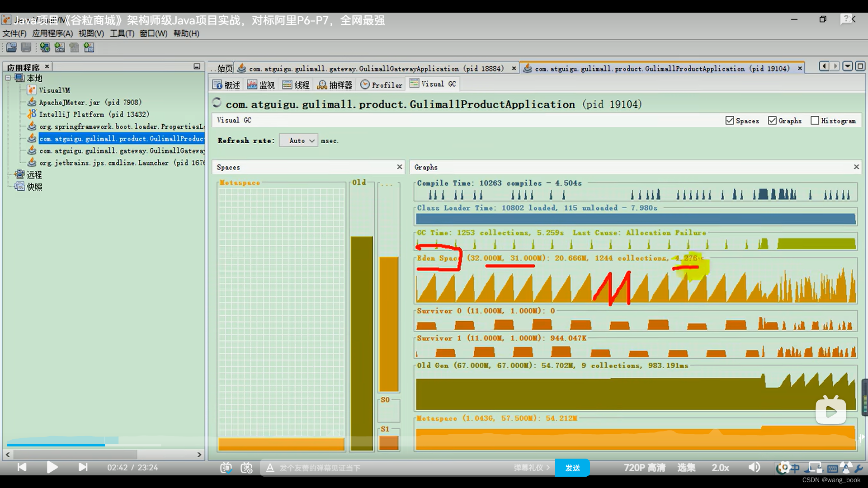The height and width of the screenshot is (488, 868).
Task: Click the refresh spinner icon beside application title
Action: pyautogui.click(x=217, y=103)
